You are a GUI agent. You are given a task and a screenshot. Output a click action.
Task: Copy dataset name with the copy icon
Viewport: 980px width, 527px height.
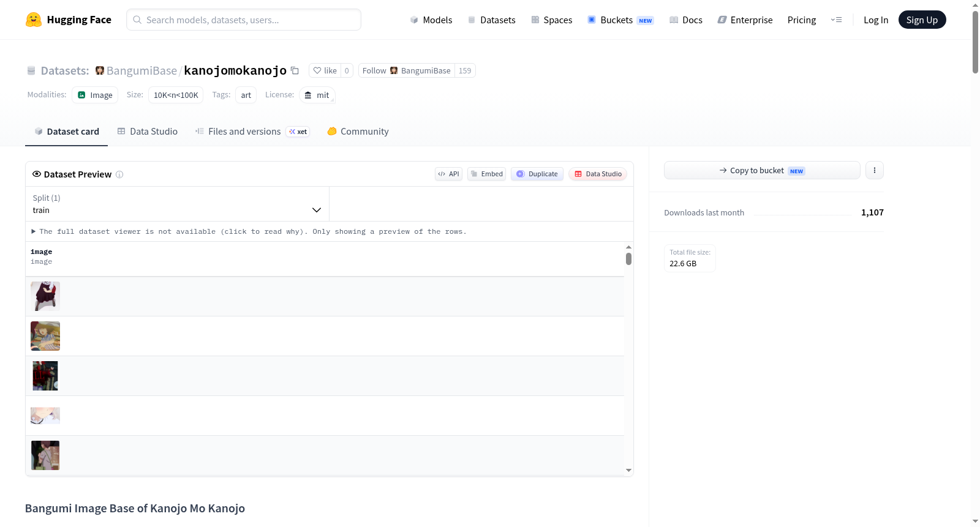pos(295,70)
